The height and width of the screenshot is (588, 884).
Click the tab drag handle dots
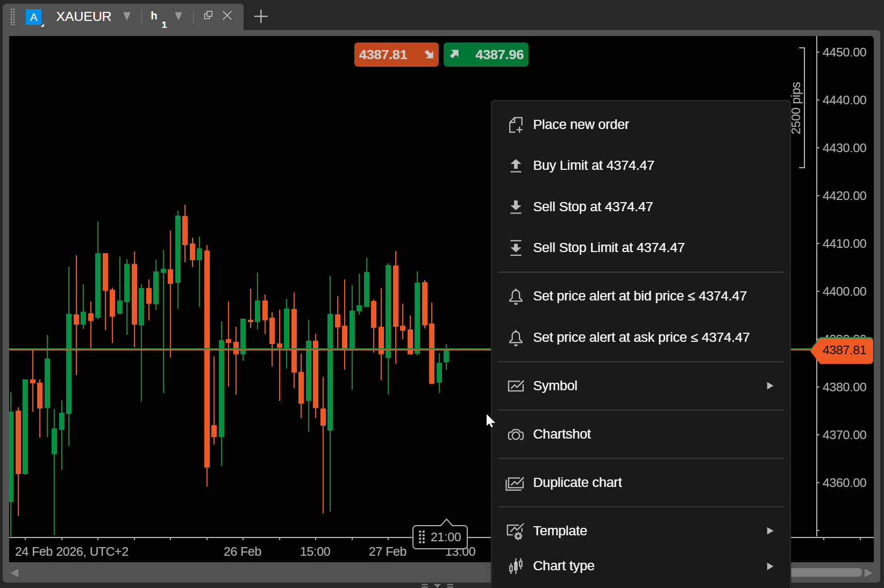coord(13,17)
